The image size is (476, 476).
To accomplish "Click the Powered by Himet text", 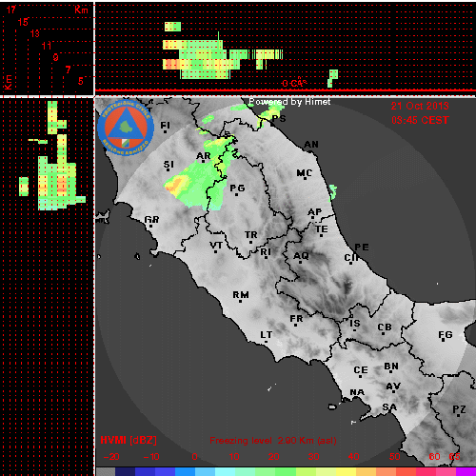I will [289, 102].
